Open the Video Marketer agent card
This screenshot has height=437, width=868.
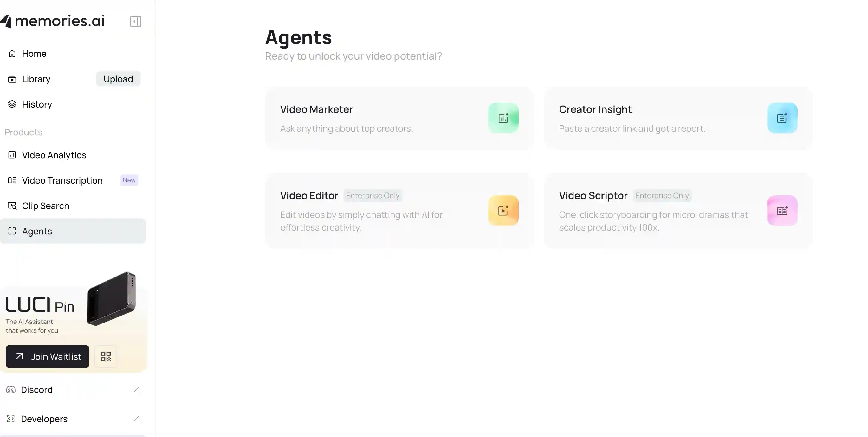(x=399, y=118)
